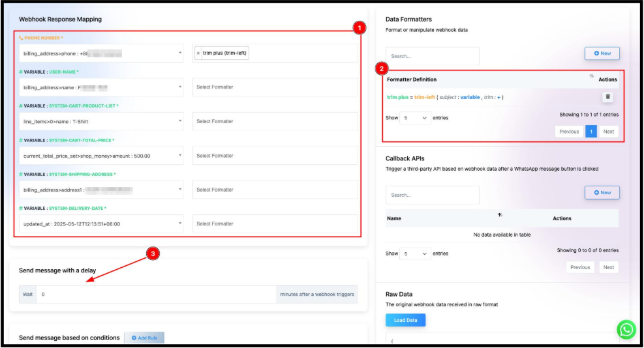Go to Next page in Data Formatters
This screenshot has height=348, width=644.
click(x=608, y=132)
